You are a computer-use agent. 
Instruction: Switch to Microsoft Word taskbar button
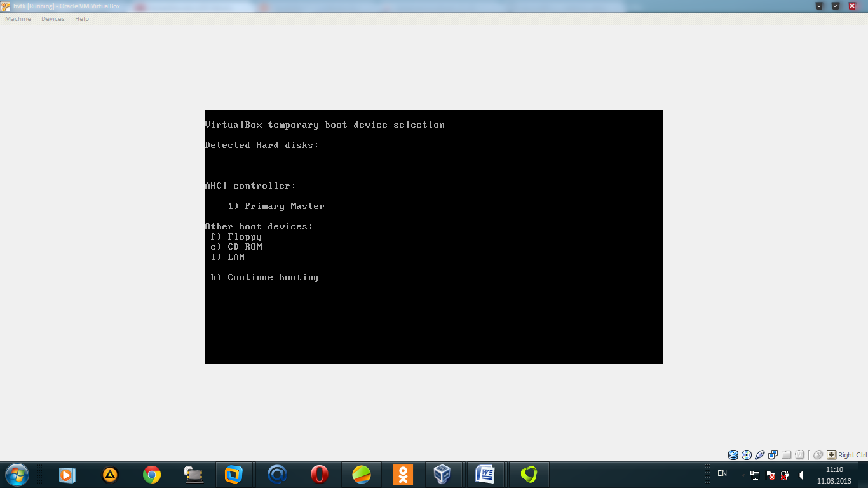click(x=485, y=475)
